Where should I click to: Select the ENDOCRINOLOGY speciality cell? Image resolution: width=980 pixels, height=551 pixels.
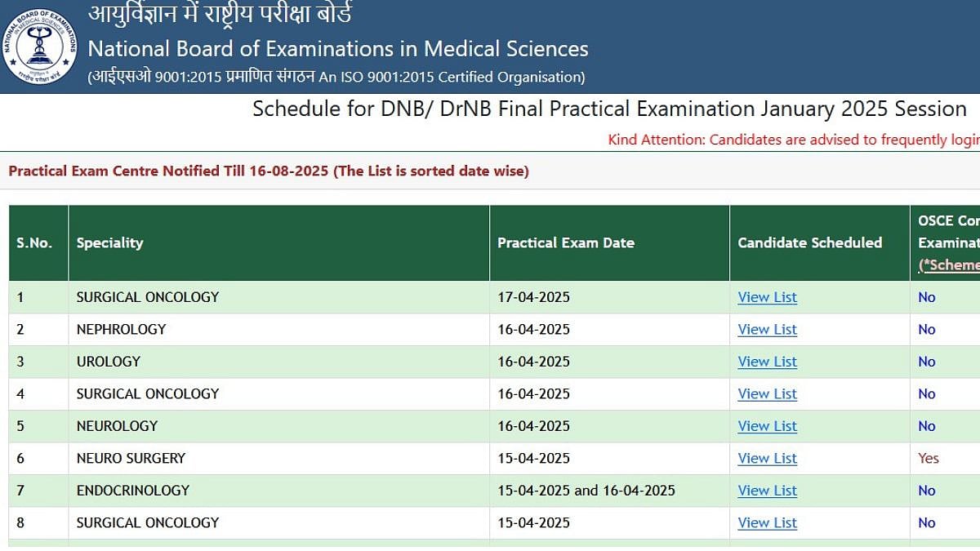pos(132,491)
